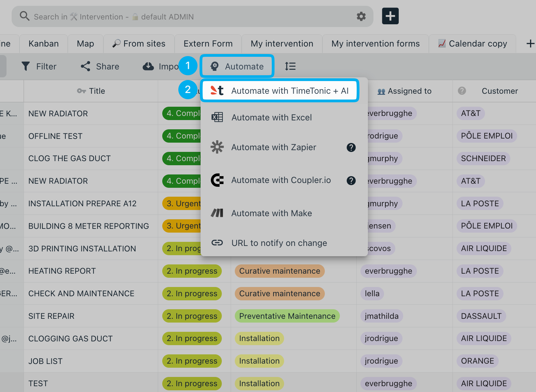This screenshot has width=536, height=392.
Task: Click the Excel spreadsheet icon
Action: click(217, 117)
